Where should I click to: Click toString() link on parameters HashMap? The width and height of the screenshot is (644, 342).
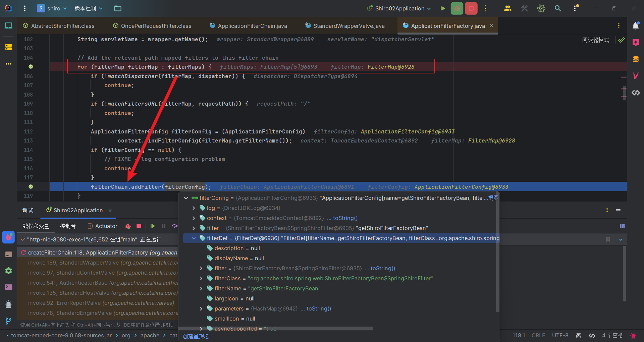point(319,309)
